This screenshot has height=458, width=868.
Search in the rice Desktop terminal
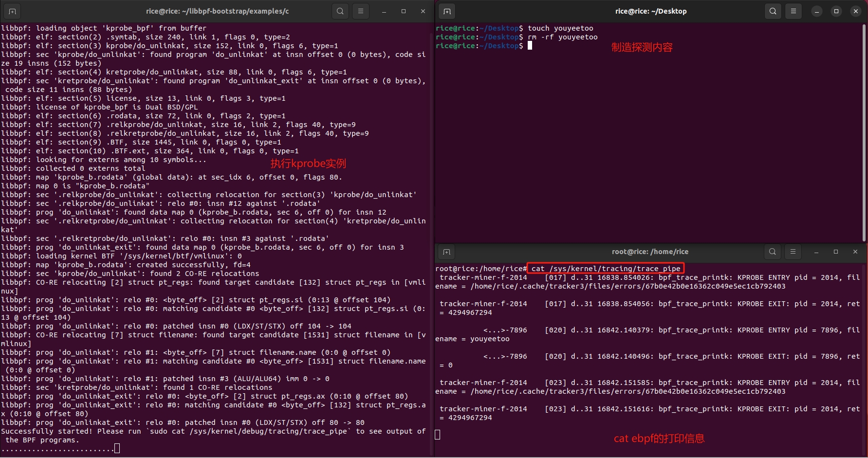pyautogui.click(x=773, y=11)
